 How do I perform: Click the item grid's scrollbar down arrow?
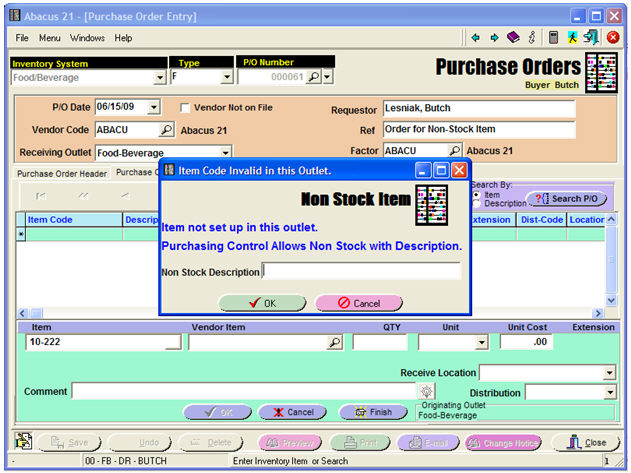[612, 300]
